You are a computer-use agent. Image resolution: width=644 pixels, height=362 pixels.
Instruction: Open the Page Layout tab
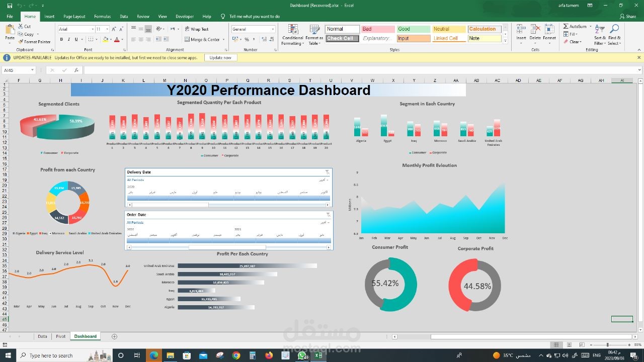74,16
